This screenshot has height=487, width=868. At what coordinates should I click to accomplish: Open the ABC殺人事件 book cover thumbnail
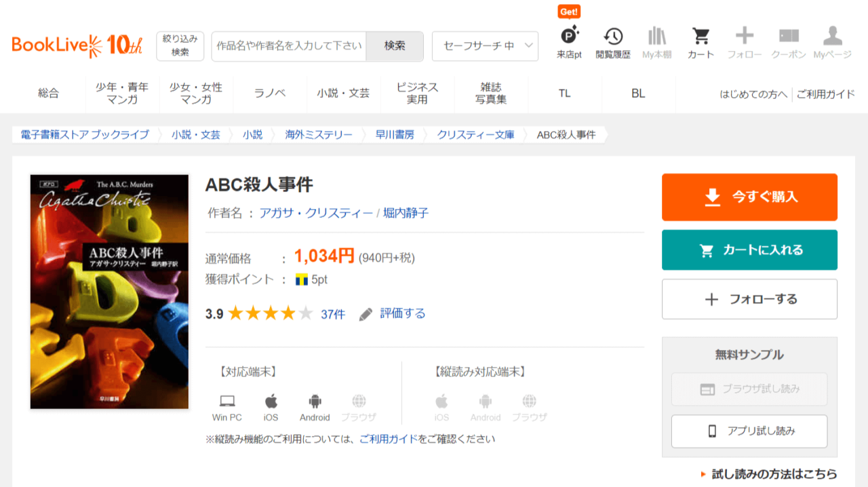pyautogui.click(x=110, y=292)
